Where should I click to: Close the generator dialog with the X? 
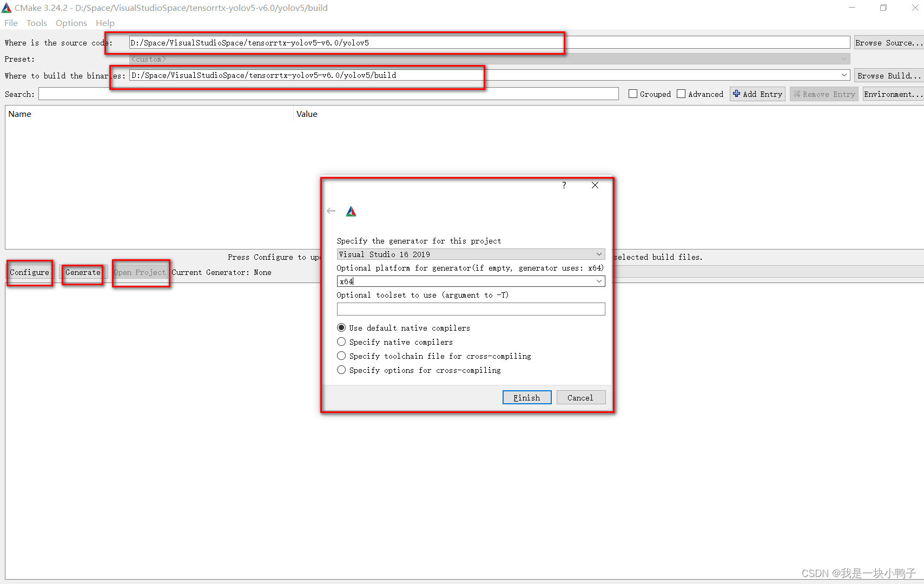pyautogui.click(x=595, y=185)
